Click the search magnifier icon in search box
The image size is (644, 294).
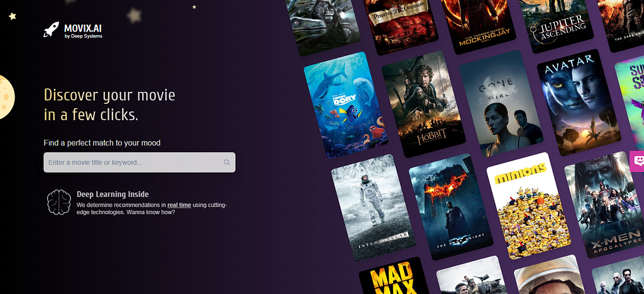[x=226, y=162]
